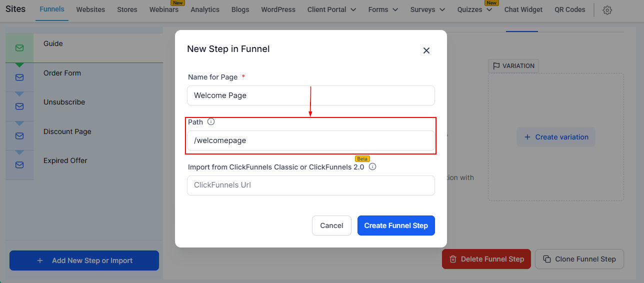Open the Webinars tab
The image size is (644, 283).
coord(164,9)
